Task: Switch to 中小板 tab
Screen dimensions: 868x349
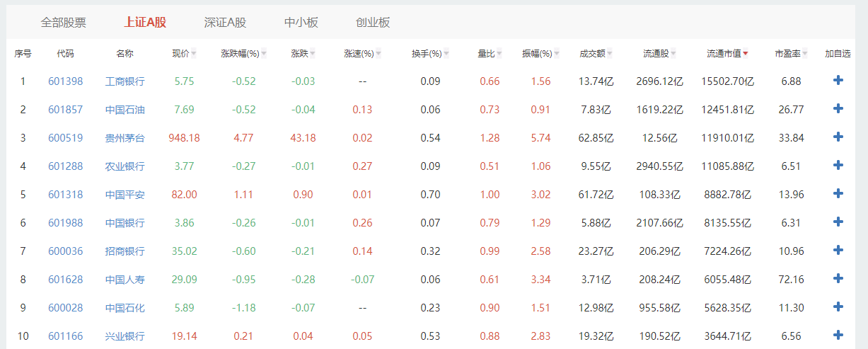Action: coord(301,23)
